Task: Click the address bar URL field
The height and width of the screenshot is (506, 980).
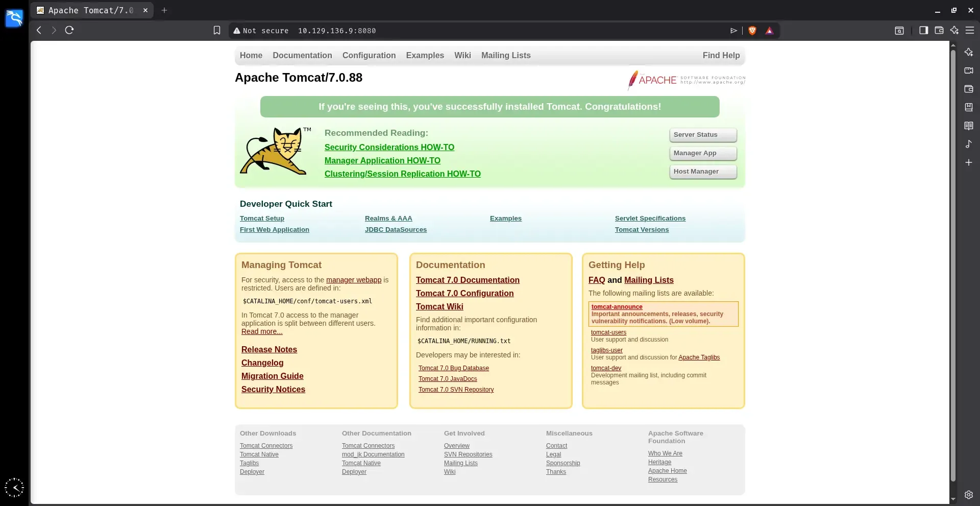Action: coord(480,31)
